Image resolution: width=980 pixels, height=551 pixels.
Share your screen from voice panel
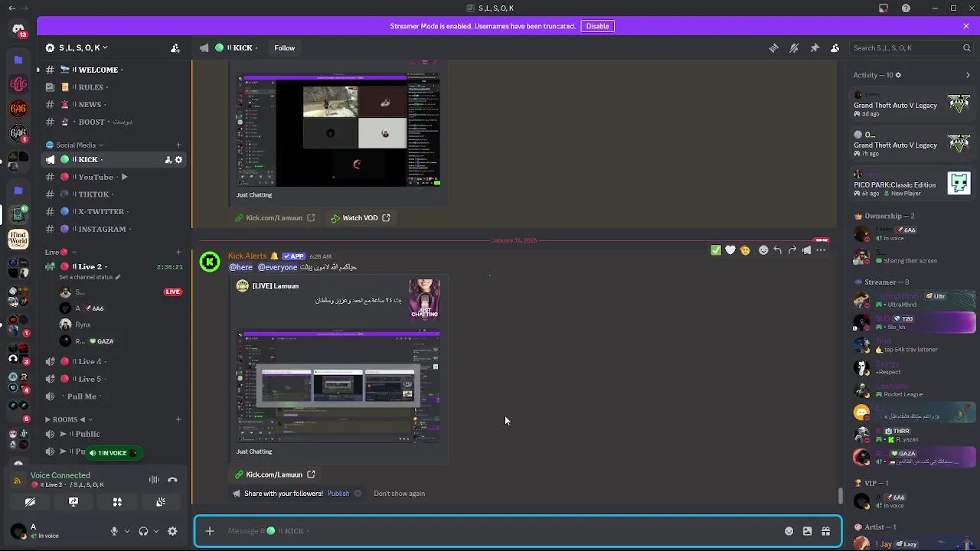(x=73, y=502)
